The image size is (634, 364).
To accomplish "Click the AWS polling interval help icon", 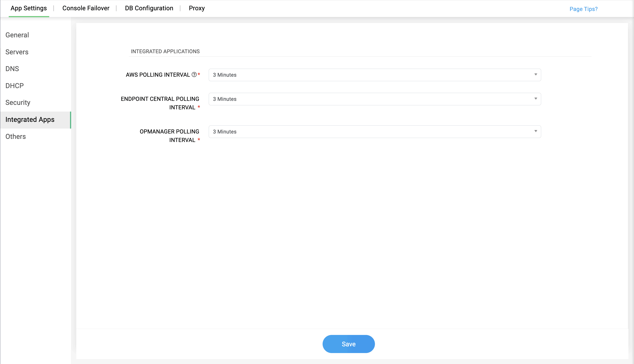I will click(194, 74).
